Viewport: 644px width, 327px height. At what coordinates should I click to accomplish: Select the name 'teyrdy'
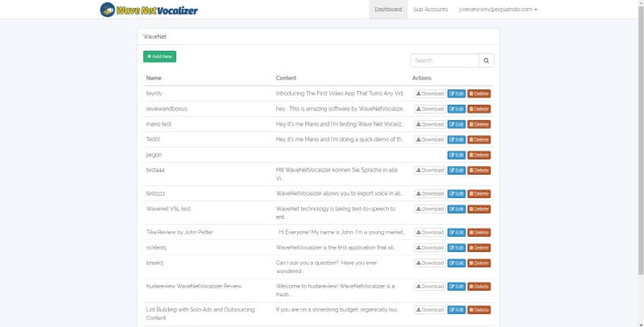coord(154,93)
